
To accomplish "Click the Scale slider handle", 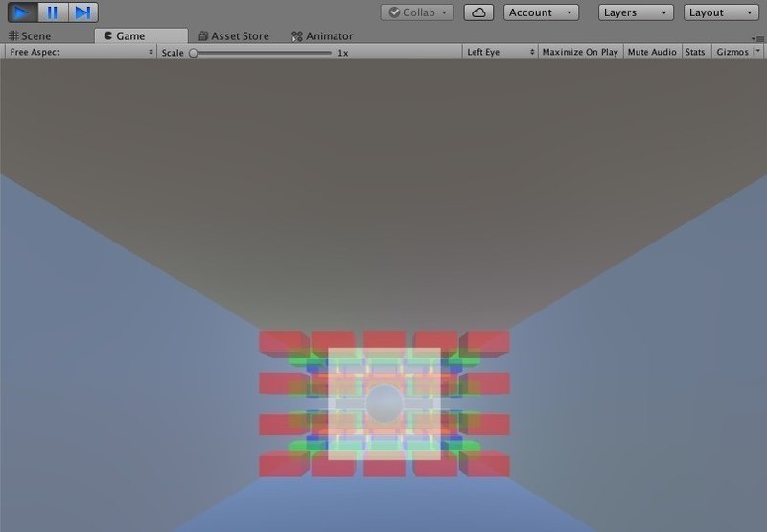I will (194, 53).
